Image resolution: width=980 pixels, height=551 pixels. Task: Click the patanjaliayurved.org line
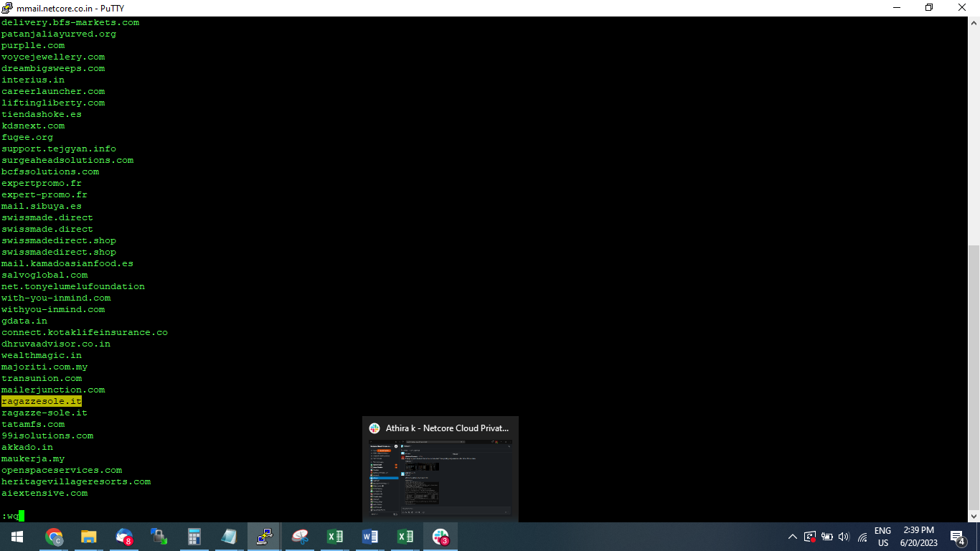point(59,34)
